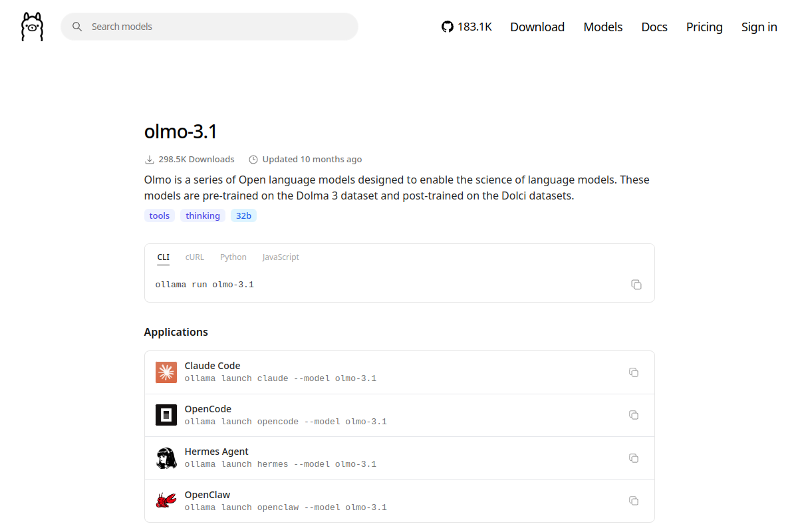The image size is (798, 532).
Task: Open the Hermes Agent application title
Action: [x=216, y=452]
